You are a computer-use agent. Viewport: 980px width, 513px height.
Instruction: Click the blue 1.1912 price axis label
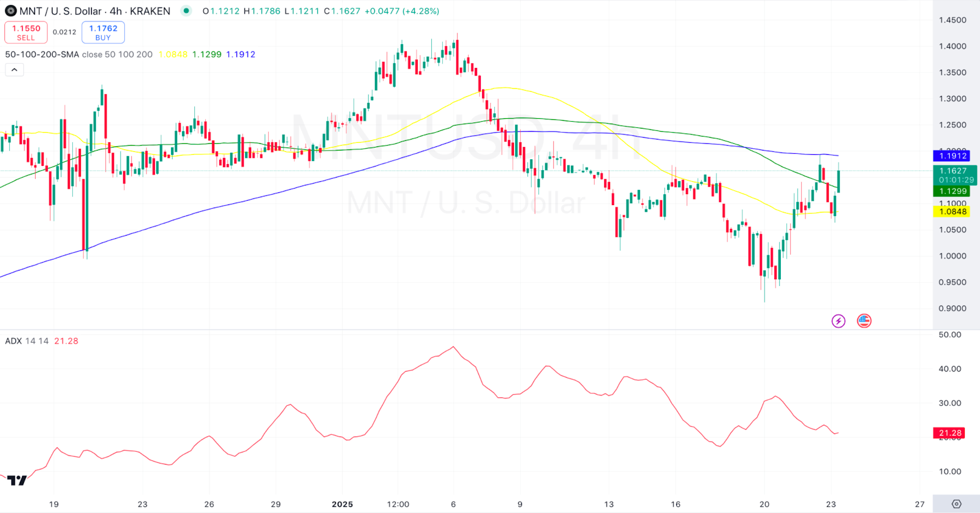[951, 156]
